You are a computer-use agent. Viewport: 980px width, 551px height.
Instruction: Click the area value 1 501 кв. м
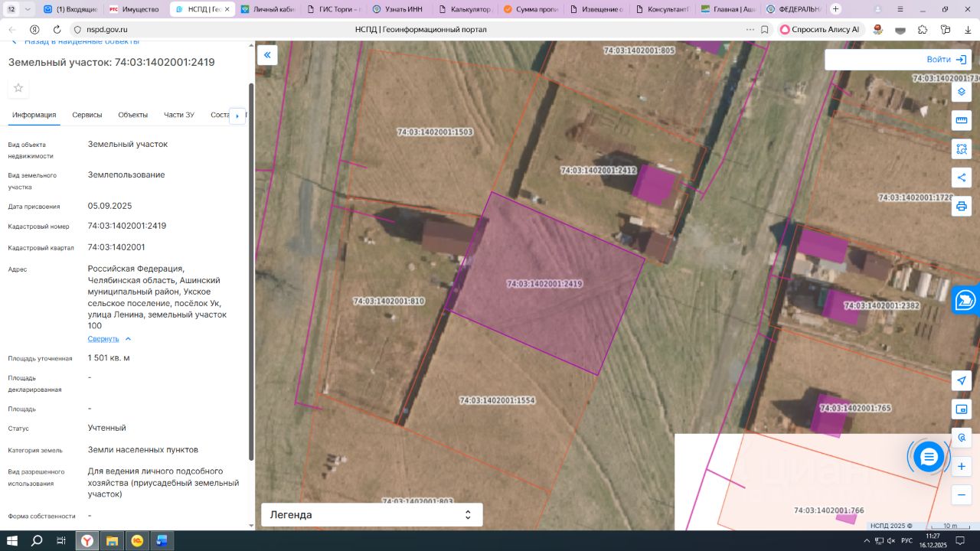point(109,358)
